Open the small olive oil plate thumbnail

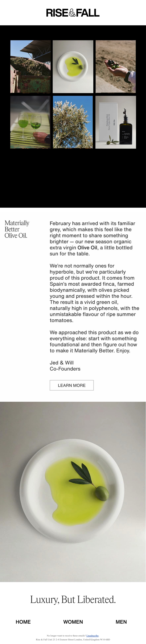tap(73, 66)
